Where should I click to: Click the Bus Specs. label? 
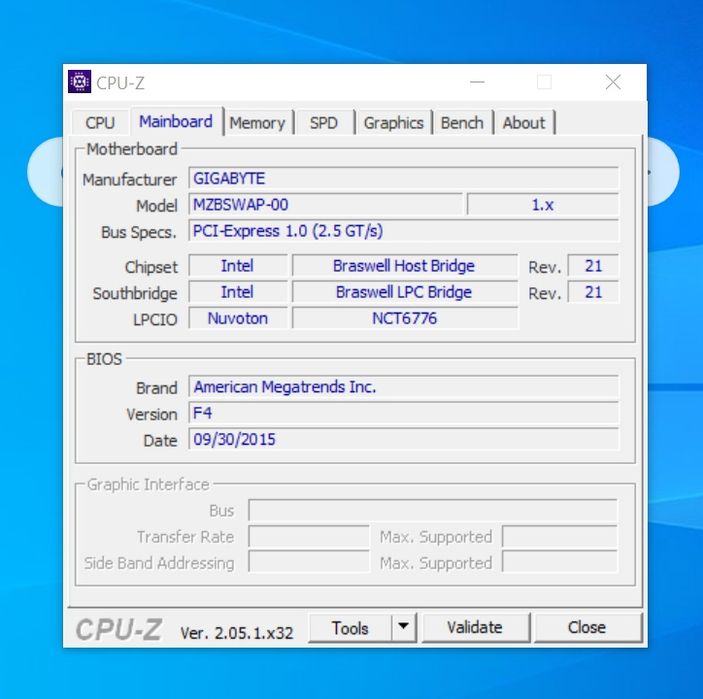[139, 232]
